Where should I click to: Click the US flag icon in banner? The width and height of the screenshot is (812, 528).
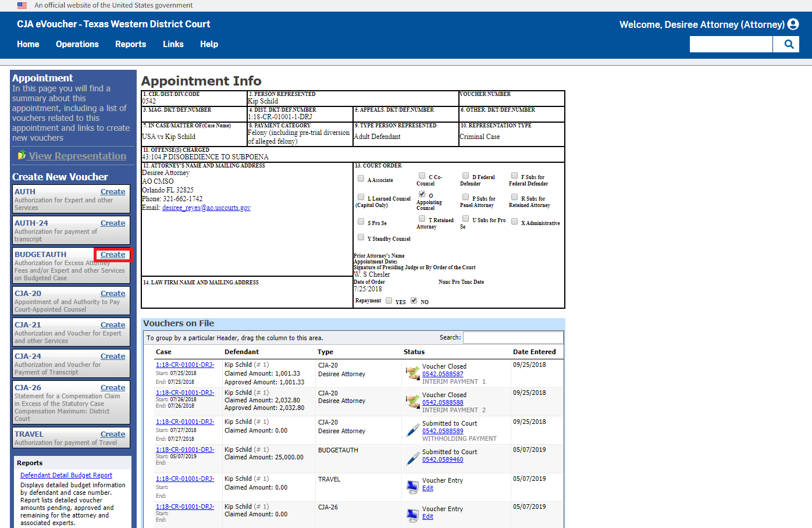pos(22,5)
